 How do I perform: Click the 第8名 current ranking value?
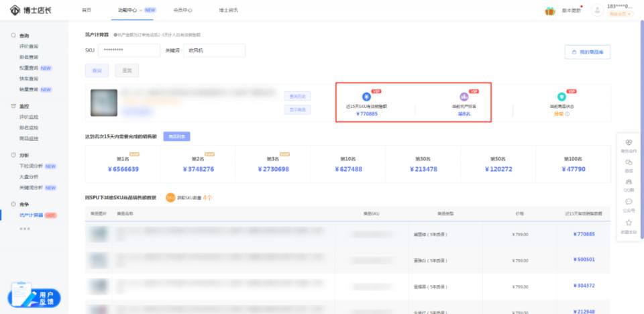464,114
